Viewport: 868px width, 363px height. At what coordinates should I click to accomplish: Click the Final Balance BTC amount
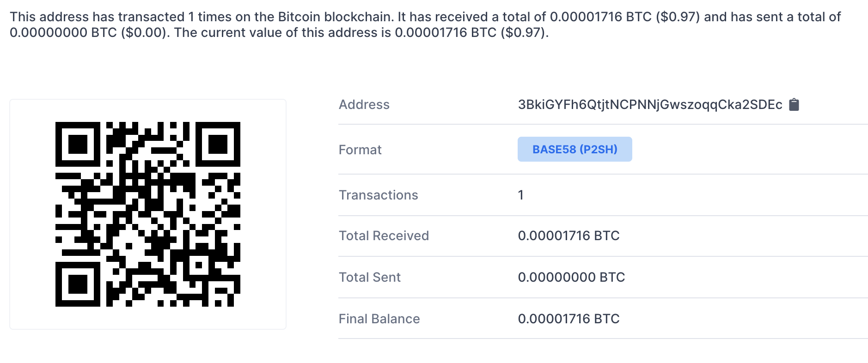(x=568, y=319)
